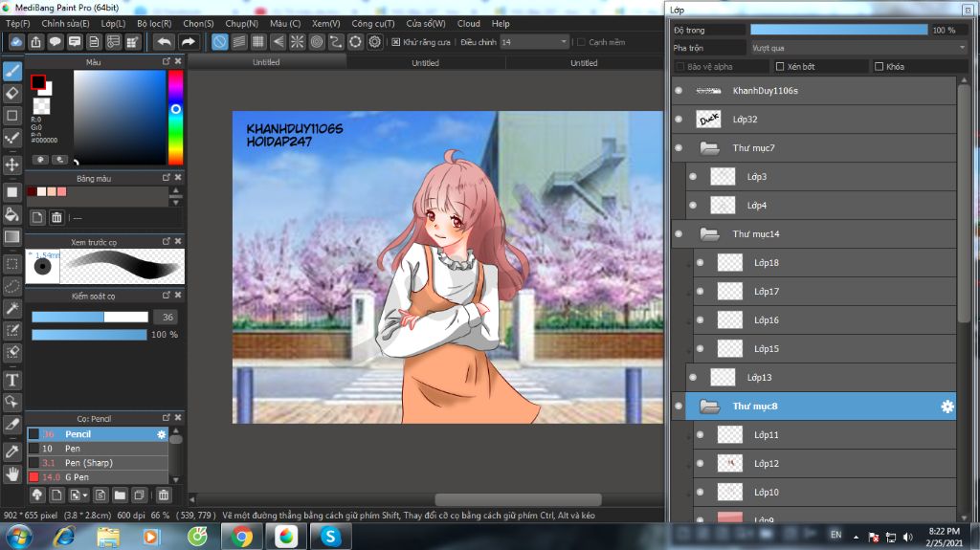The width and height of the screenshot is (980, 550).
Task: Toggle visibility of Thư mục7 folder
Action: (x=679, y=148)
